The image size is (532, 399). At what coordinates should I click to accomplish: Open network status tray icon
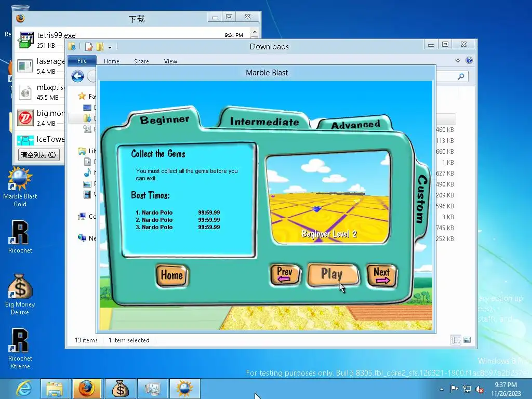467,389
